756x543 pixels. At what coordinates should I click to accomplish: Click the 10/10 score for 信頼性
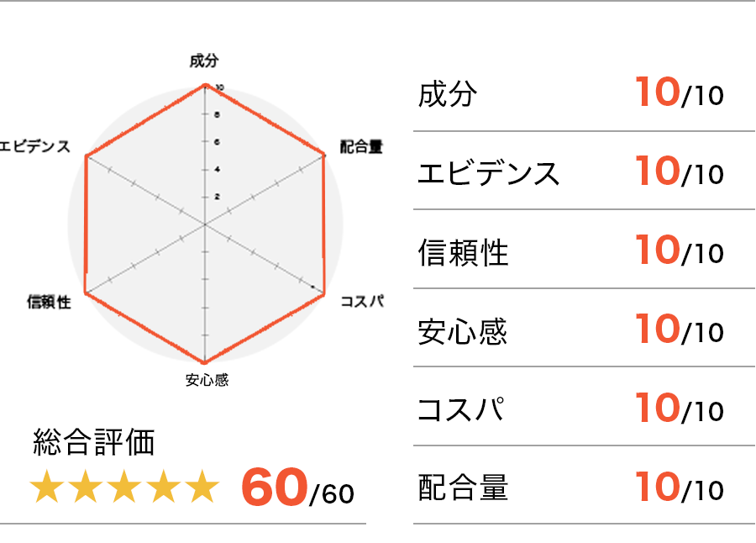click(679, 251)
